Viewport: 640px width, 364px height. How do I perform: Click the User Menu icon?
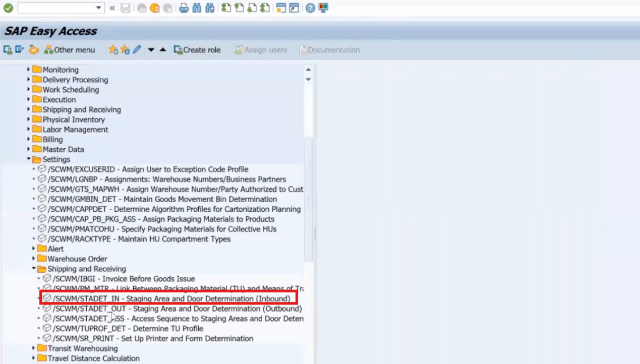(8, 49)
